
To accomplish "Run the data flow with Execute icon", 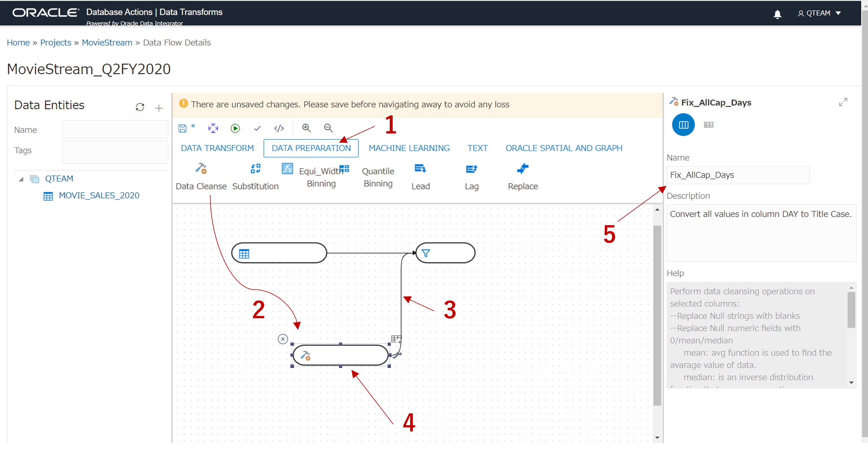I will tap(235, 128).
